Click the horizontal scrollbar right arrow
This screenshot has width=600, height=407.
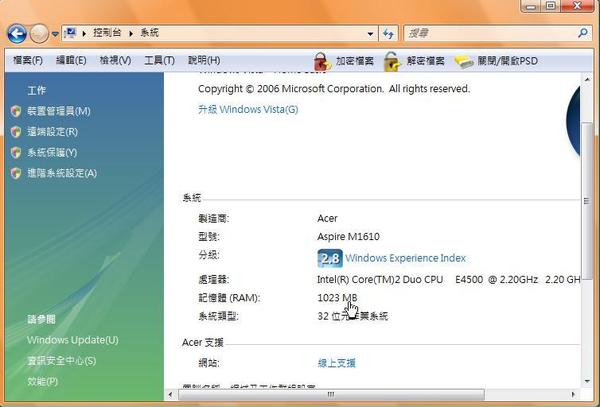[573, 394]
